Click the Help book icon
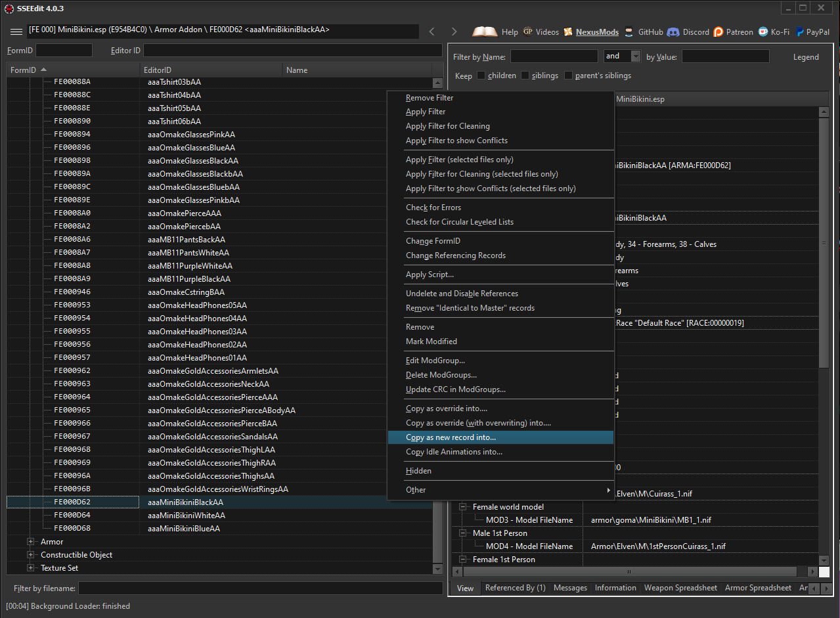The width and height of the screenshot is (840, 618). click(x=485, y=32)
